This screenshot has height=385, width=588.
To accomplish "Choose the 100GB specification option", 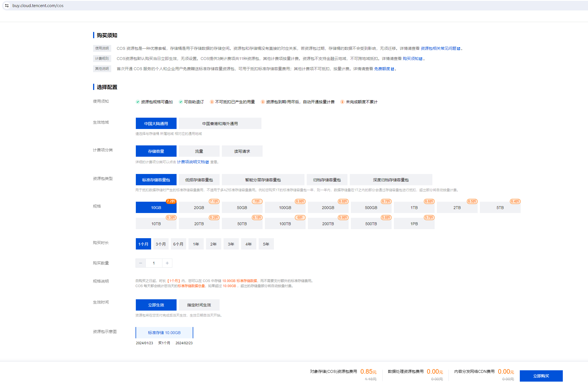I will click(285, 208).
